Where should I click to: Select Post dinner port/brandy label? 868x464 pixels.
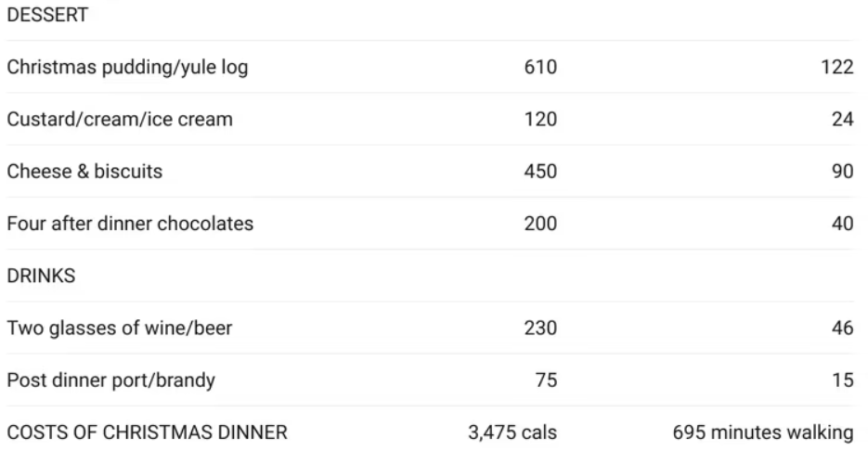click(x=111, y=380)
